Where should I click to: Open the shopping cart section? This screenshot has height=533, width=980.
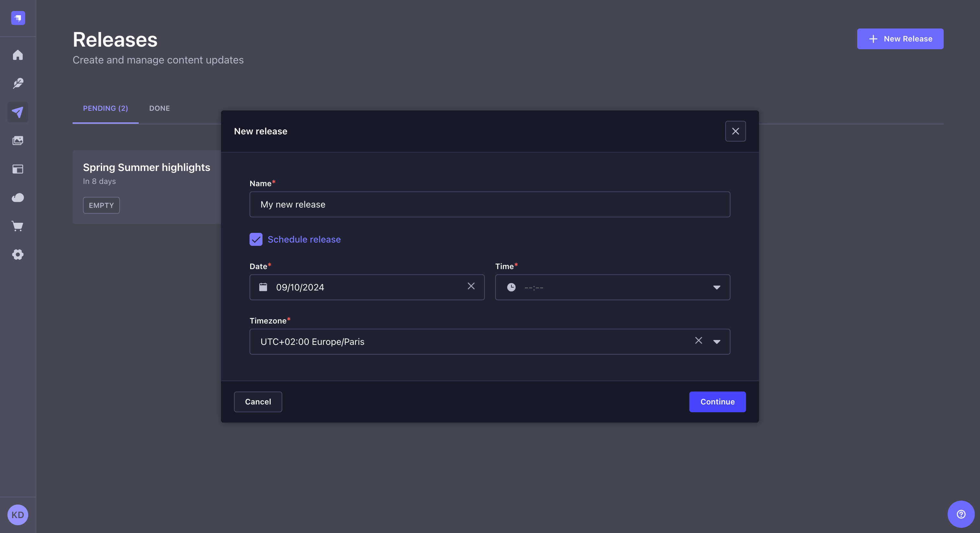tap(17, 226)
